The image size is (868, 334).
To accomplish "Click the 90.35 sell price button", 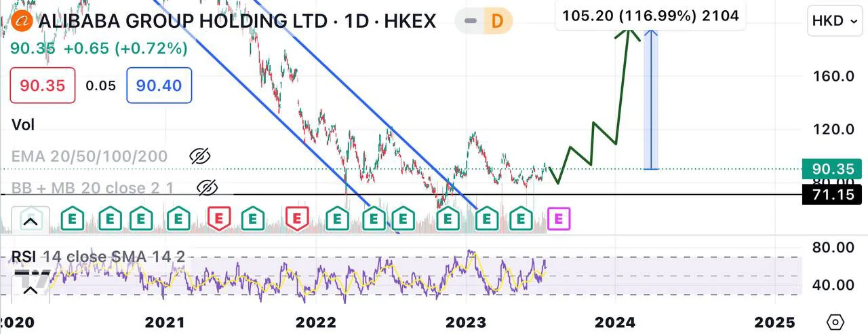I will [42, 86].
